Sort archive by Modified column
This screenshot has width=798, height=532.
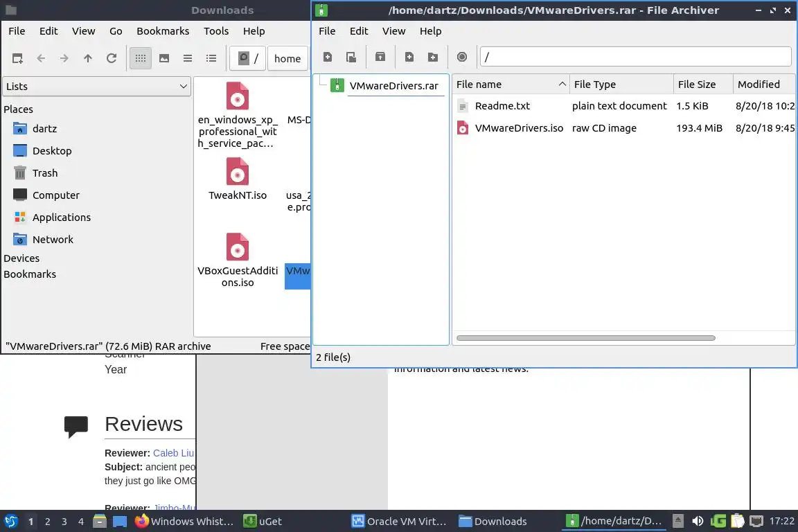[764, 85]
